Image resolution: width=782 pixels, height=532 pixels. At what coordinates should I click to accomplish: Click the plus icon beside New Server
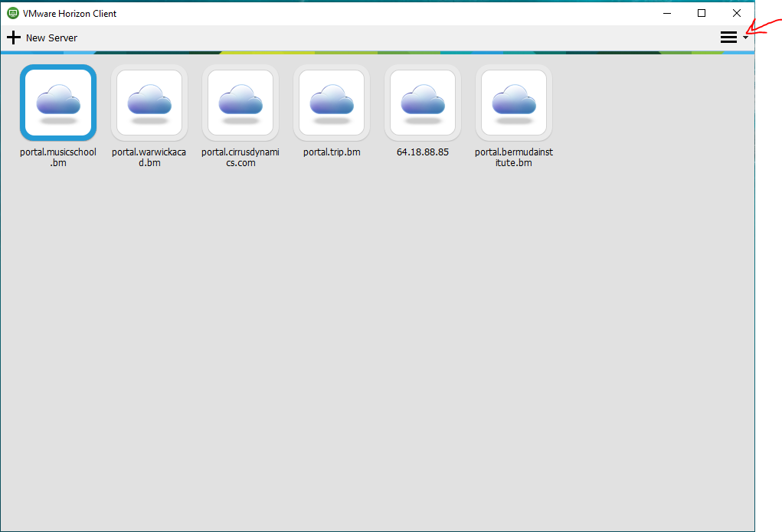click(14, 38)
